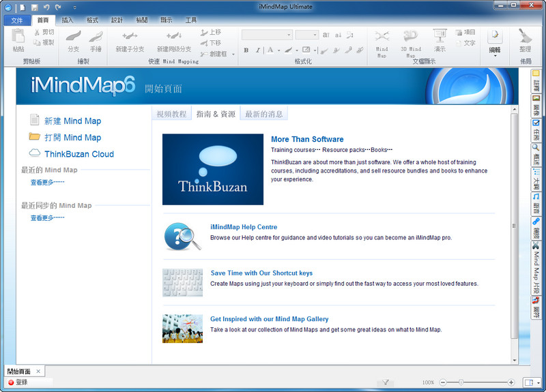Toggle italic formatting button

click(257, 50)
